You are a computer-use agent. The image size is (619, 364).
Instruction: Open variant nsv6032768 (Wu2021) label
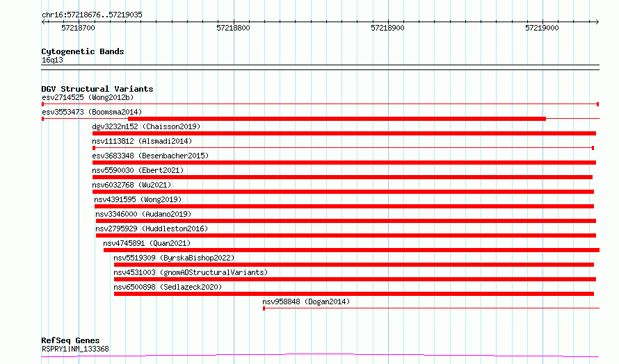131,185
